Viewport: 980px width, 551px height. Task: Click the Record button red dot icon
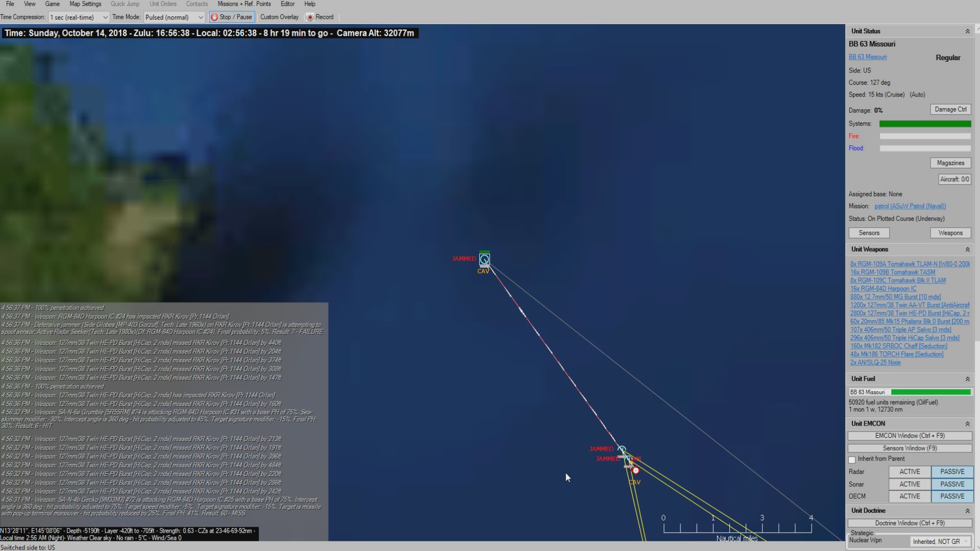(310, 17)
